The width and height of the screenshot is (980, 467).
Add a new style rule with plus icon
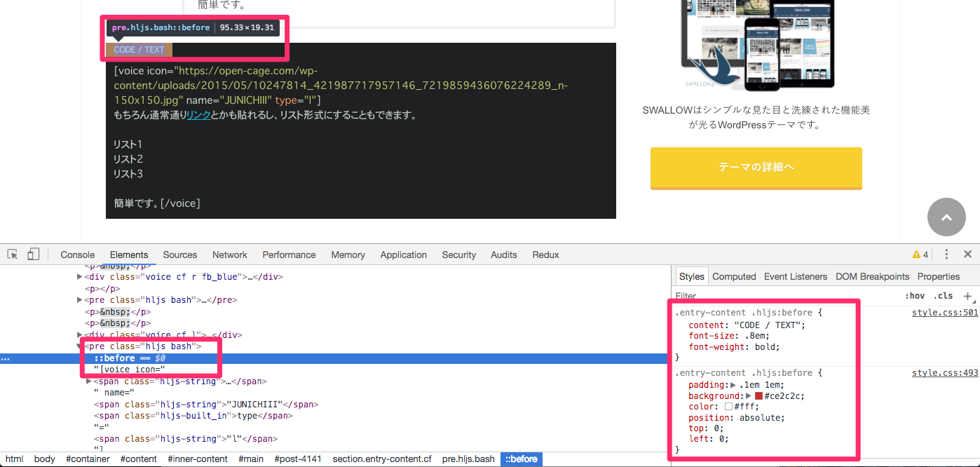968,296
